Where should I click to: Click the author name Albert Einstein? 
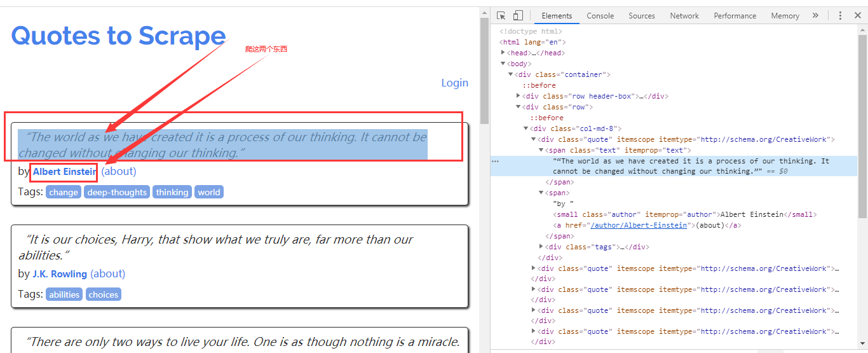coord(65,172)
